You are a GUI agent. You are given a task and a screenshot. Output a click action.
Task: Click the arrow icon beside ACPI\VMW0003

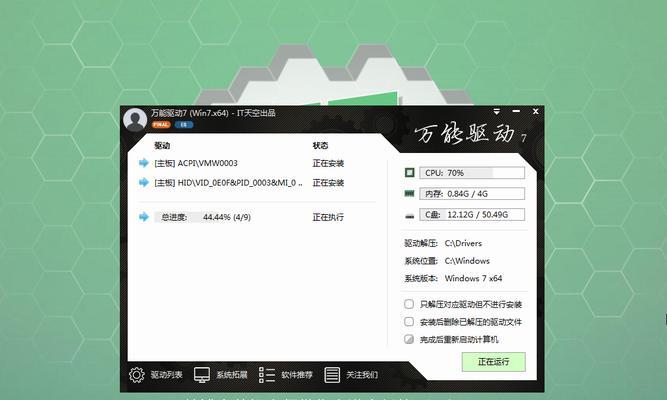144,163
